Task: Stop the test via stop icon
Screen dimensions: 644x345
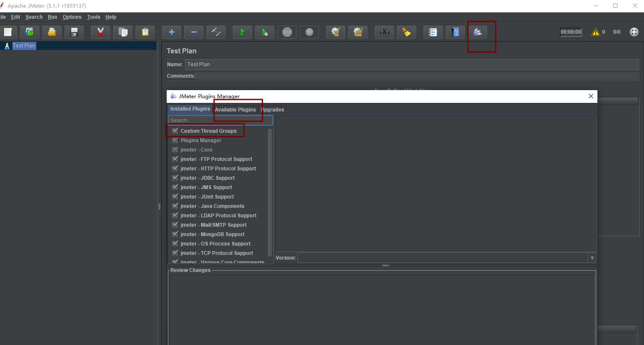Action: coord(287,32)
